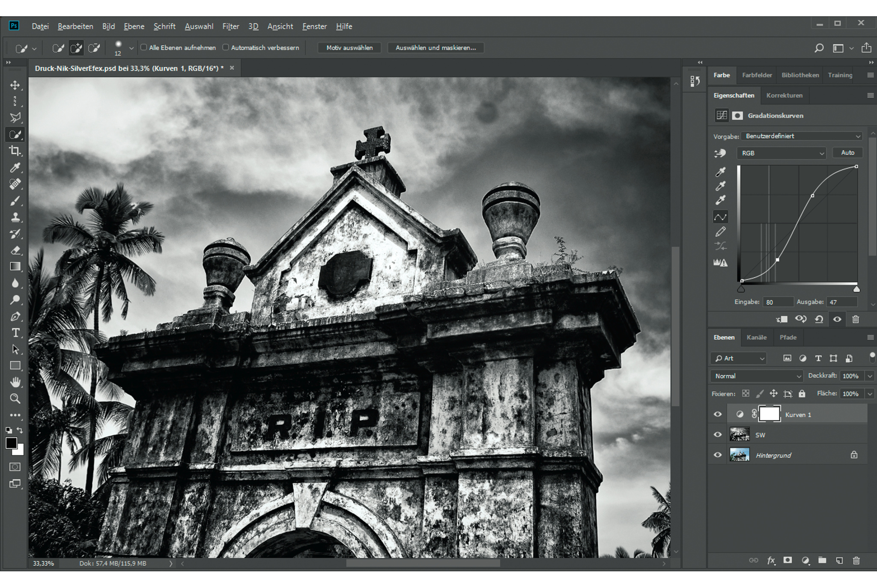Click the foreground color swatch
The width and height of the screenshot is (877, 588).
(11, 443)
